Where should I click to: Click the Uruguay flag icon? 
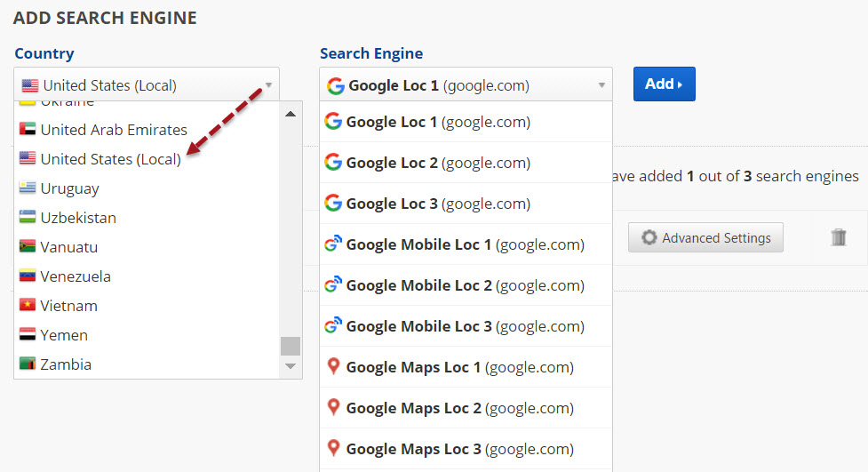27,188
